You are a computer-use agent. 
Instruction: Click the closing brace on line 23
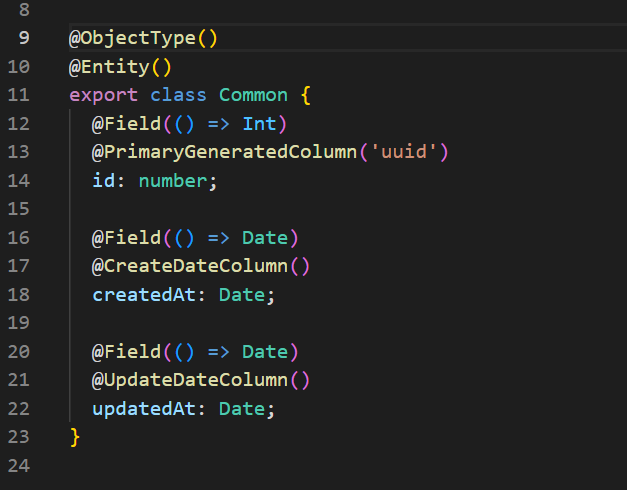75,437
